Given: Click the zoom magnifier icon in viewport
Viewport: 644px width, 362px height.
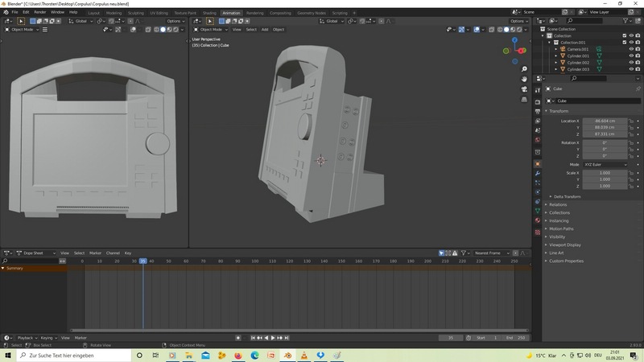Looking at the screenshot, I should (x=524, y=69).
